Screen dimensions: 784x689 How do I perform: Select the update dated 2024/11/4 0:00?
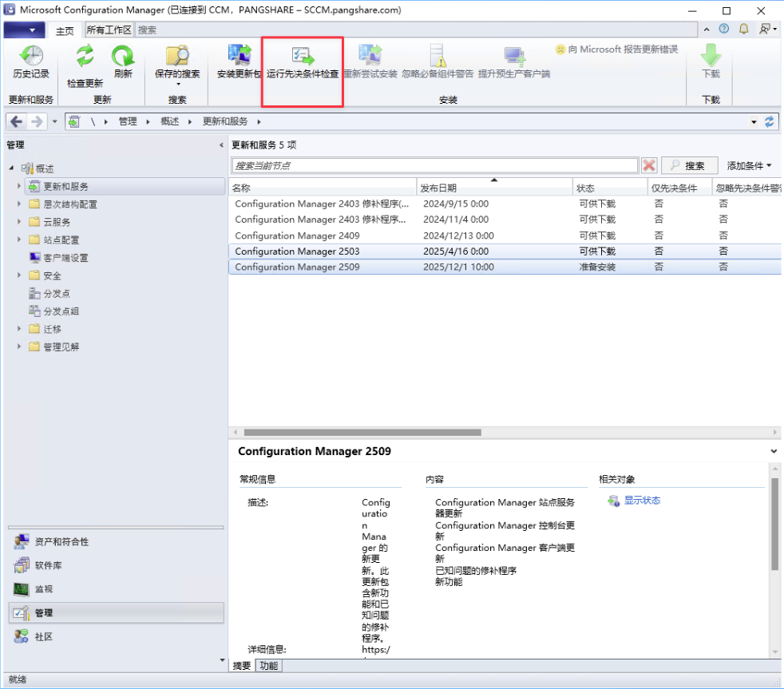505,220
